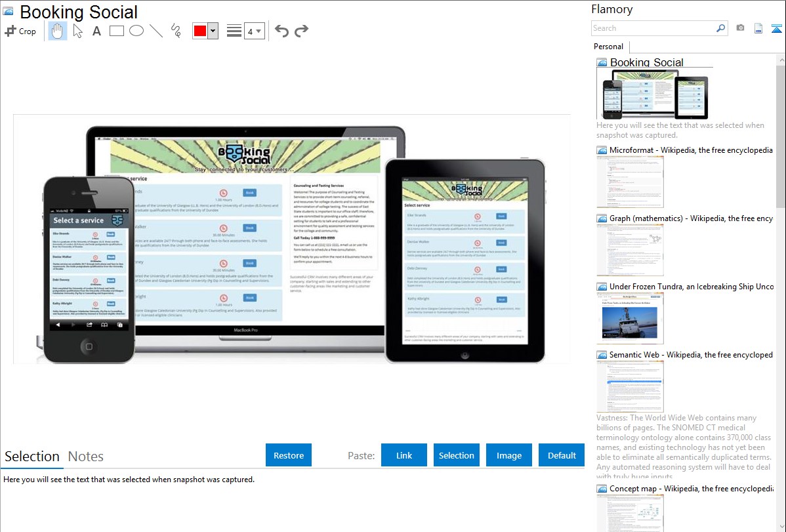
Task: Click icon beside Concept map entry
Action: pyautogui.click(x=602, y=488)
